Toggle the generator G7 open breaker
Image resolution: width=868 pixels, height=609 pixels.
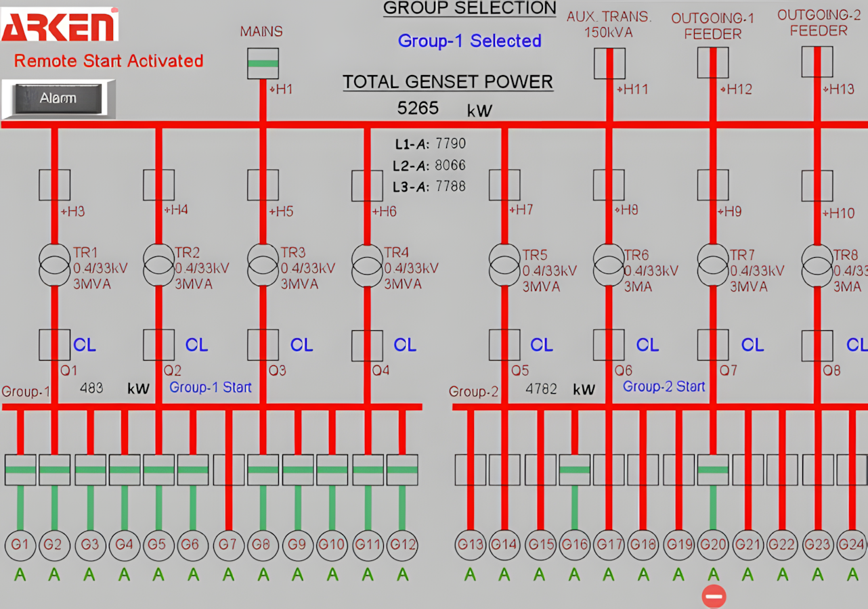click(228, 470)
